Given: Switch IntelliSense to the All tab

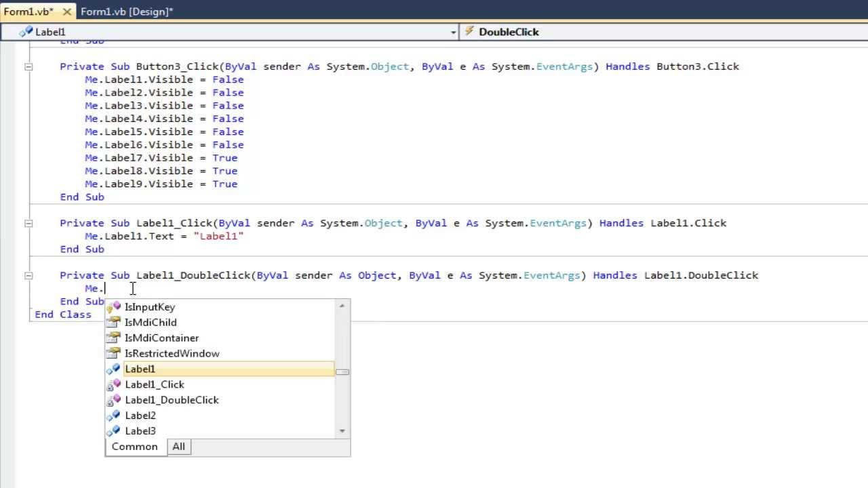Looking at the screenshot, I should coord(178,447).
